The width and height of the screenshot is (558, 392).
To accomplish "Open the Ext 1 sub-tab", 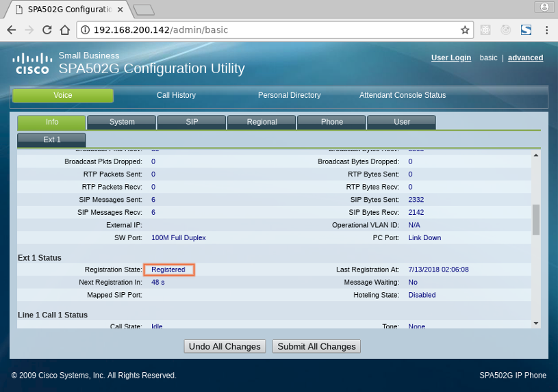I will coord(51,140).
